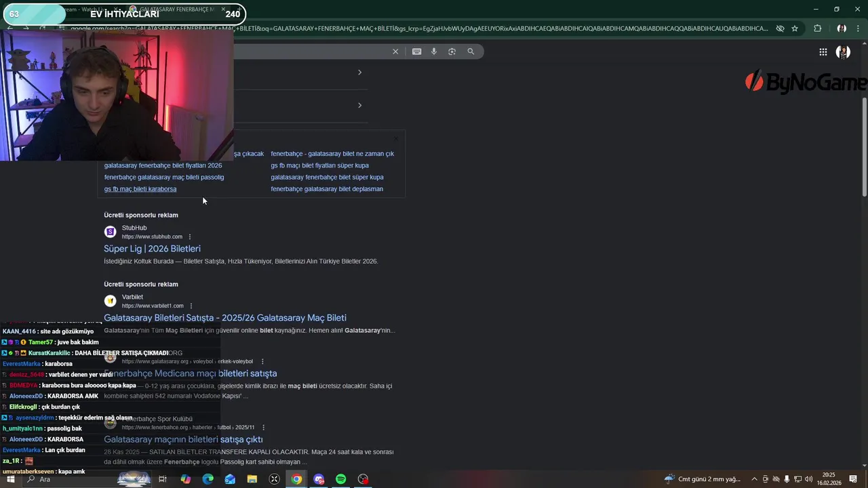Open 'Galatasaray Biletleri Satışta' Varbilet result
Screen dimensions: 868x488
click(x=225, y=318)
